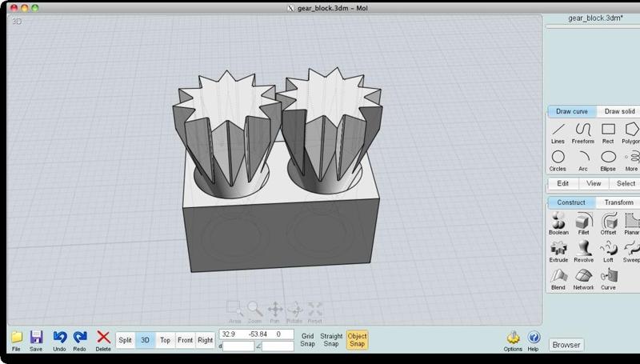
Task: Switch to Top view
Action: (x=165, y=340)
